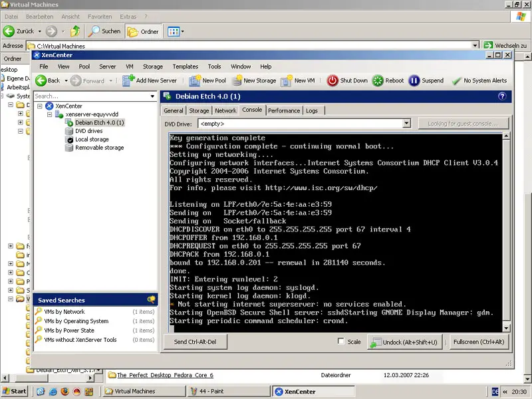Switch to the Performance tab

click(x=284, y=110)
